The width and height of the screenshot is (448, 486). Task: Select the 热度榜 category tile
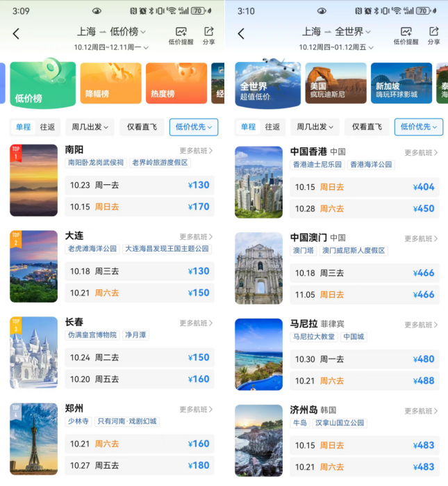point(176,83)
